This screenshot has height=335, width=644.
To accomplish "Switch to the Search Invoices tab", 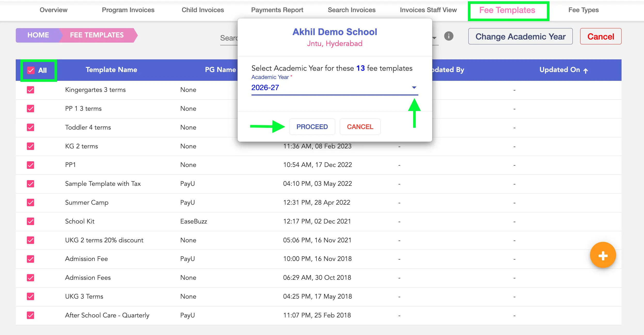I will tap(351, 10).
